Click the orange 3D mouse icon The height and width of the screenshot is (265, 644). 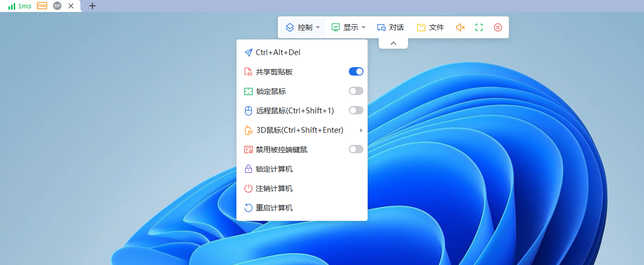[248, 130]
